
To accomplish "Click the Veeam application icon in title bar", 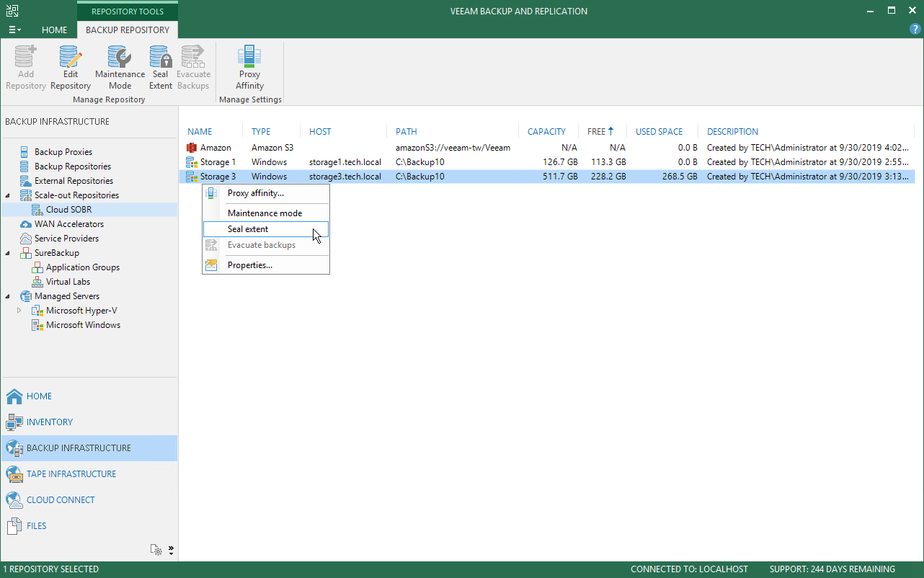I will 12,11.
